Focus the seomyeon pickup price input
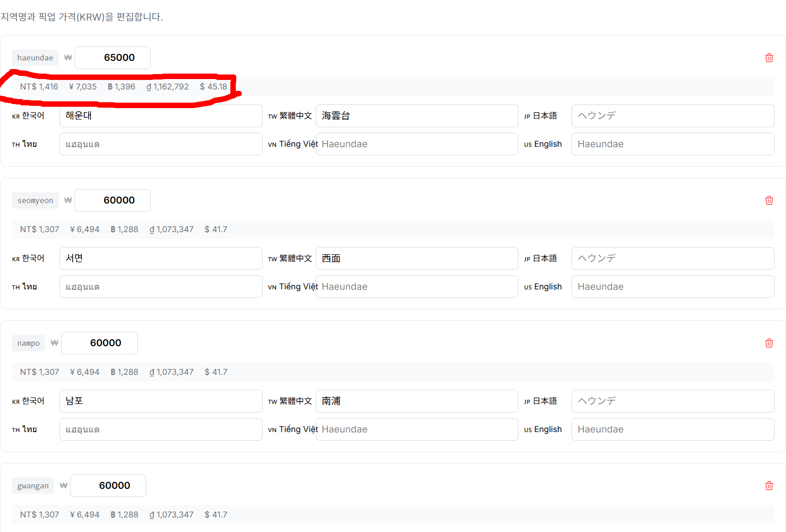The height and width of the screenshot is (532, 786). pos(113,200)
